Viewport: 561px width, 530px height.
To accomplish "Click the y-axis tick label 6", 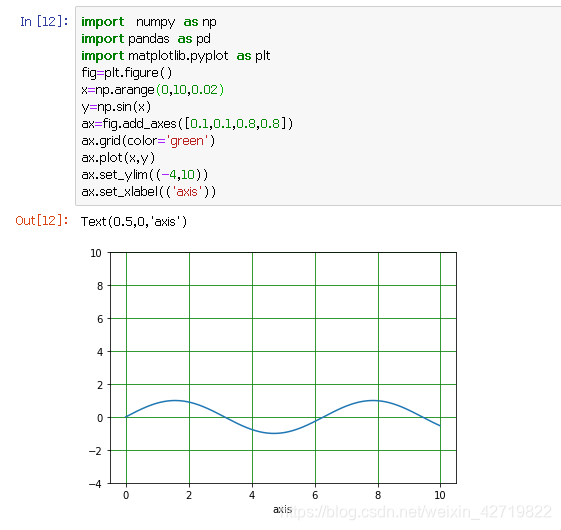I will (x=100, y=319).
